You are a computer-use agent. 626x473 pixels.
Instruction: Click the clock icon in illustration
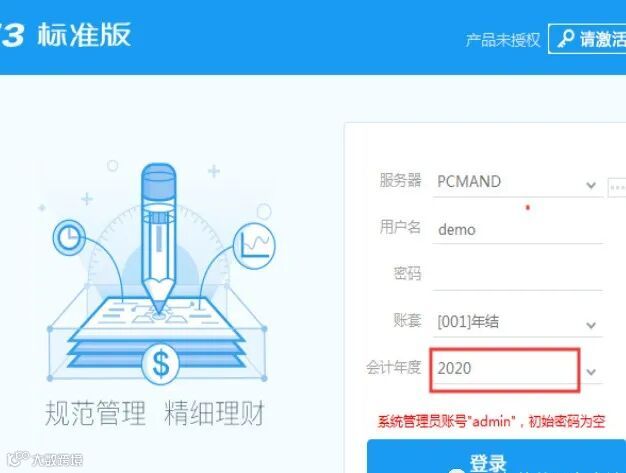point(69,236)
